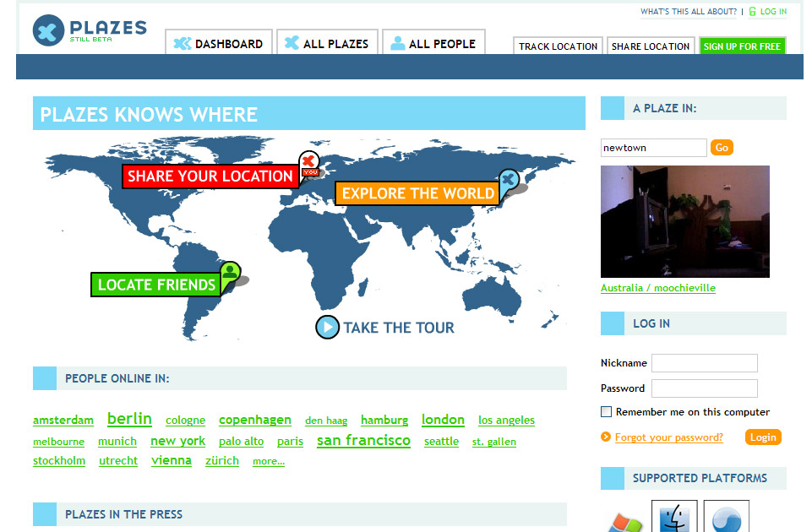Viewport: 812px width, 532px height.
Task: Select the Track Location tab
Action: tap(558, 46)
